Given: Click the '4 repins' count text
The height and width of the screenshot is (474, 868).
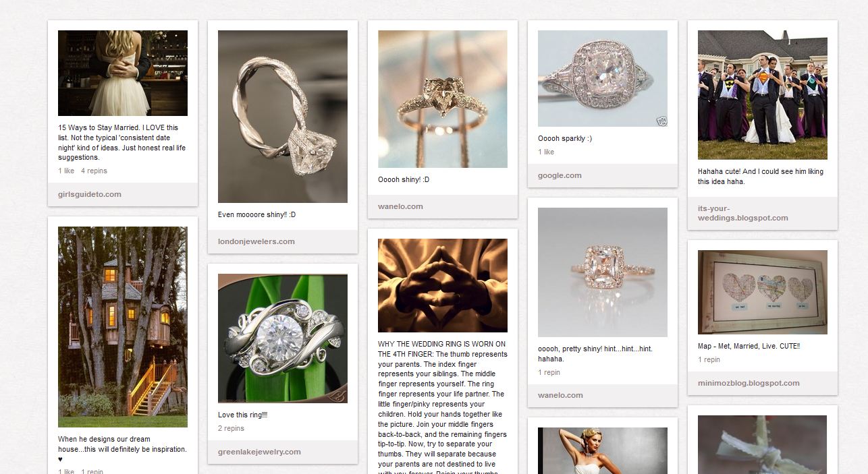Looking at the screenshot, I should click(x=94, y=171).
